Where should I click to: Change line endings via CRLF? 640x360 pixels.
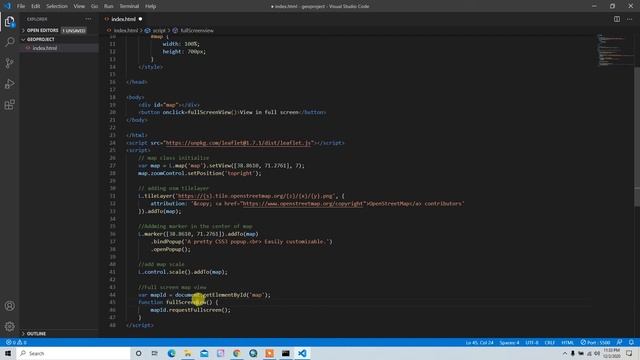(549, 342)
